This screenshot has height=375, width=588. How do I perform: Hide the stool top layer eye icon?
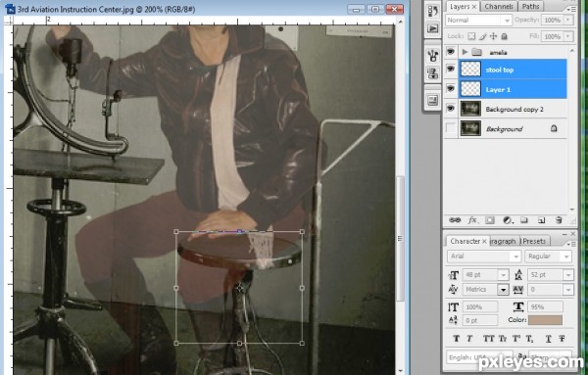[451, 69]
